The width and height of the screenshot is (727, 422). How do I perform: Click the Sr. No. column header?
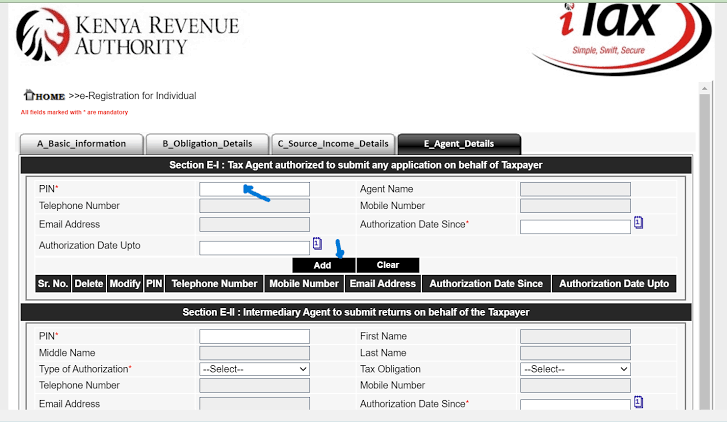coord(53,284)
